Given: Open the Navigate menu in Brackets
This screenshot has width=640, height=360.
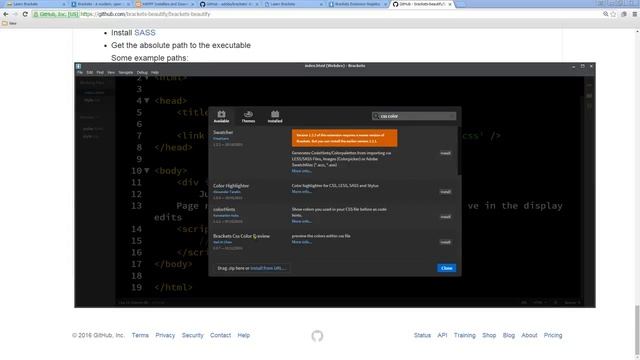Looking at the screenshot, I should 126,72.
